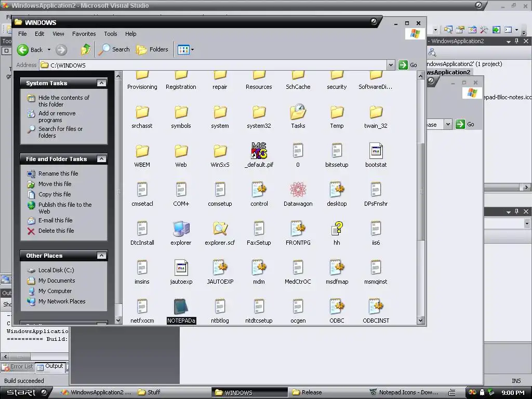Click the task pane scroll up arrow
The image size is (532, 399).
click(x=118, y=76)
